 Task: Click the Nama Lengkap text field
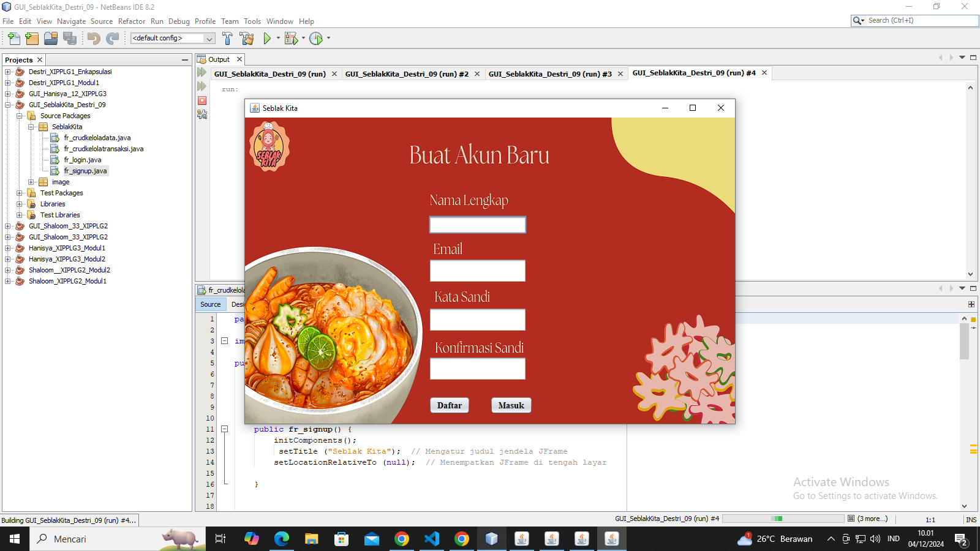click(x=477, y=225)
